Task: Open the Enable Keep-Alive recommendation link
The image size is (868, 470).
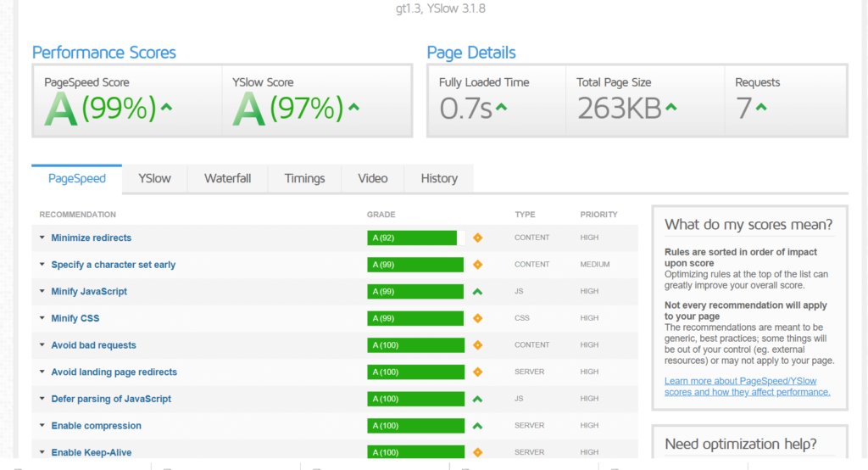Action: (x=92, y=453)
